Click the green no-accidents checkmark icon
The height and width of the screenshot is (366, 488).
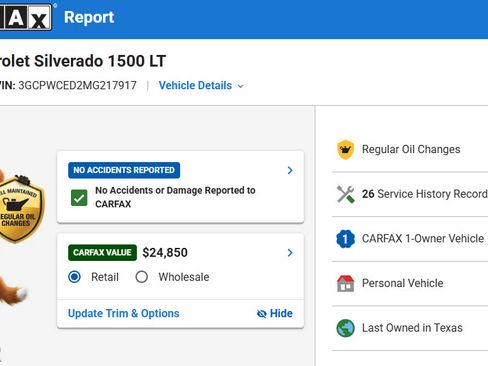coord(79,198)
